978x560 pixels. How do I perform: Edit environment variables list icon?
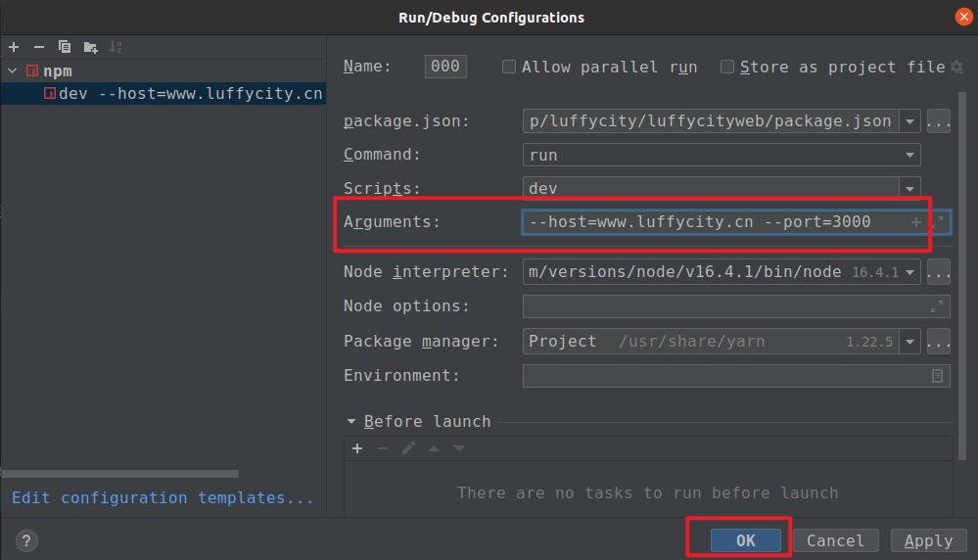coord(937,375)
